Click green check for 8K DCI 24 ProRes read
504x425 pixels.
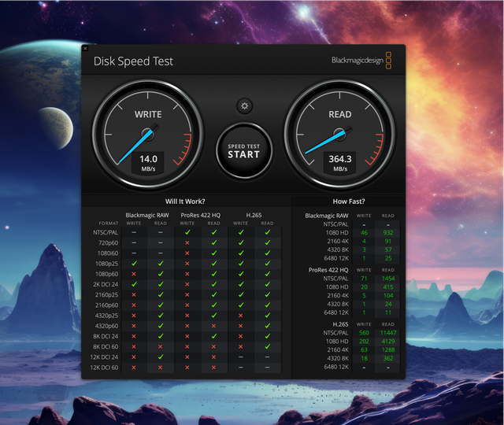214,336
